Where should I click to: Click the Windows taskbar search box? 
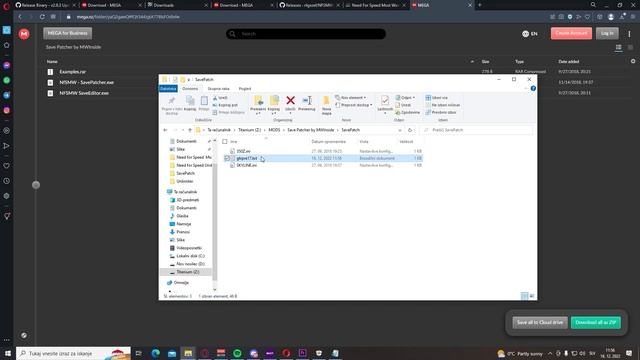[x=73, y=353]
